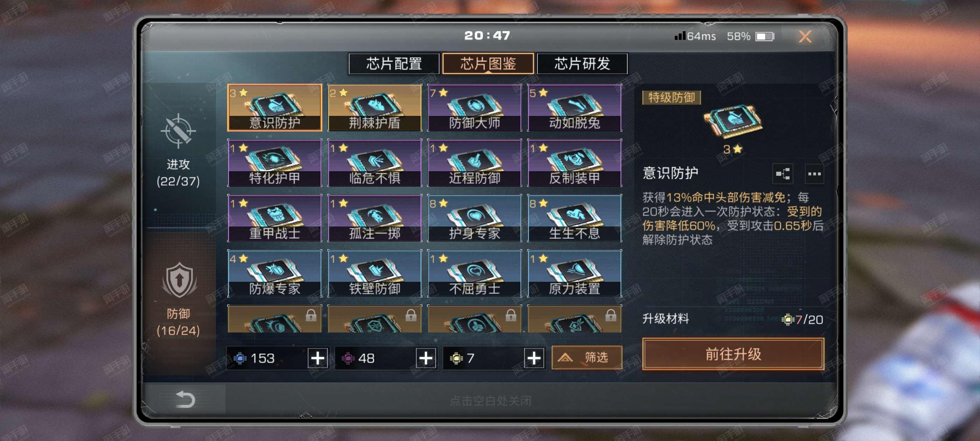The width and height of the screenshot is (980, 441).
Task: Add gold chip material with plus
Action: 534,358
